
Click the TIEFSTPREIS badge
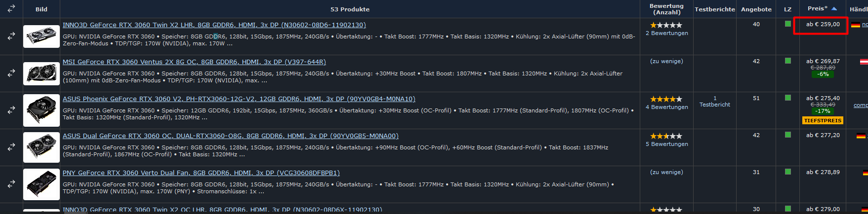click(823, 120)
